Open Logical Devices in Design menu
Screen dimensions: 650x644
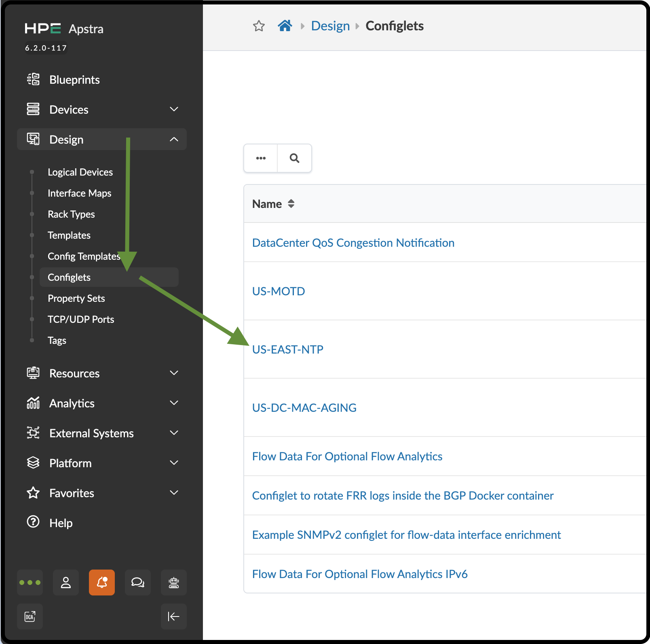click(80, 172)
